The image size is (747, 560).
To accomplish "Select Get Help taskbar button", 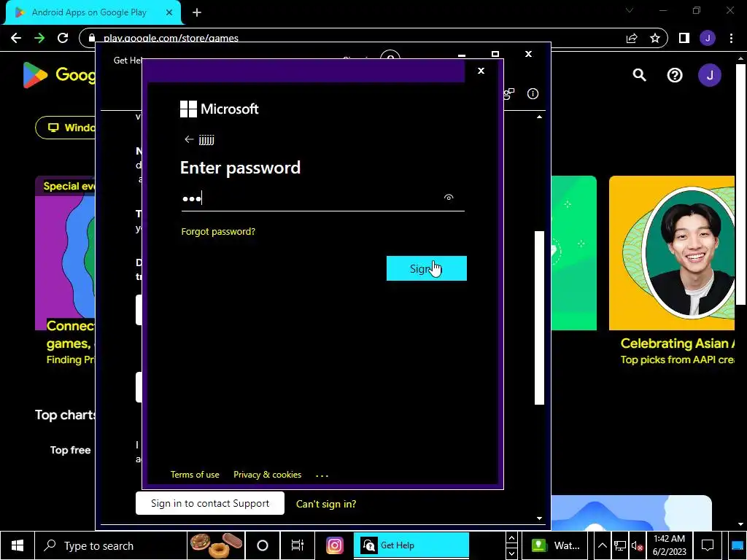I will click(x=411, y=545).
